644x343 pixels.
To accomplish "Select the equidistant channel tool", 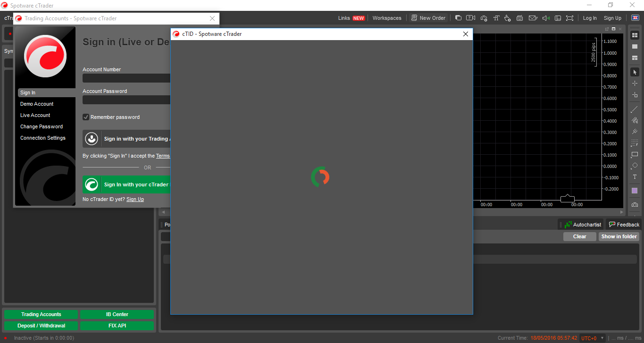I will point(635,120).
